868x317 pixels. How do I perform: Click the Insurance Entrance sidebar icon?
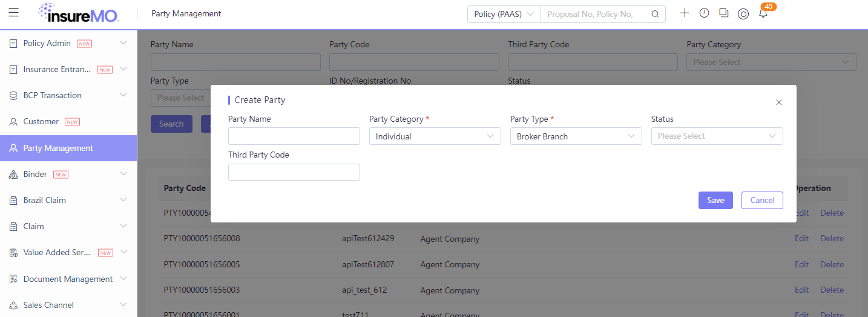[x=13, y=70]
